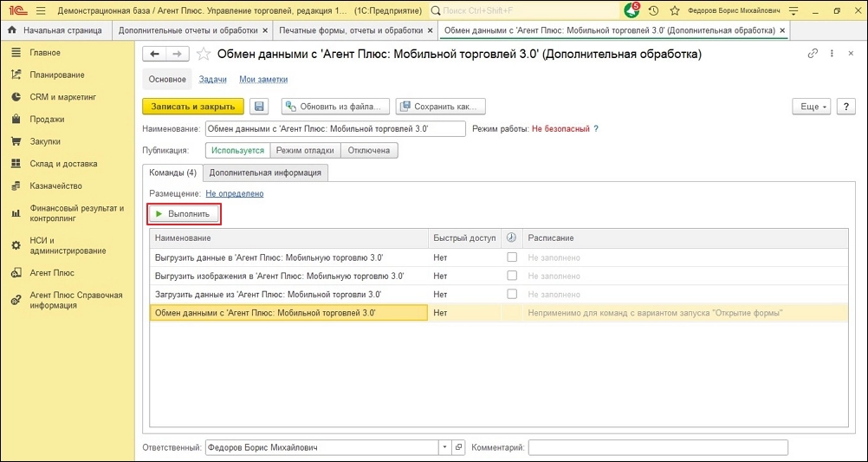
Task: Click the Комментарий input field
Action: tap(657, 447)
